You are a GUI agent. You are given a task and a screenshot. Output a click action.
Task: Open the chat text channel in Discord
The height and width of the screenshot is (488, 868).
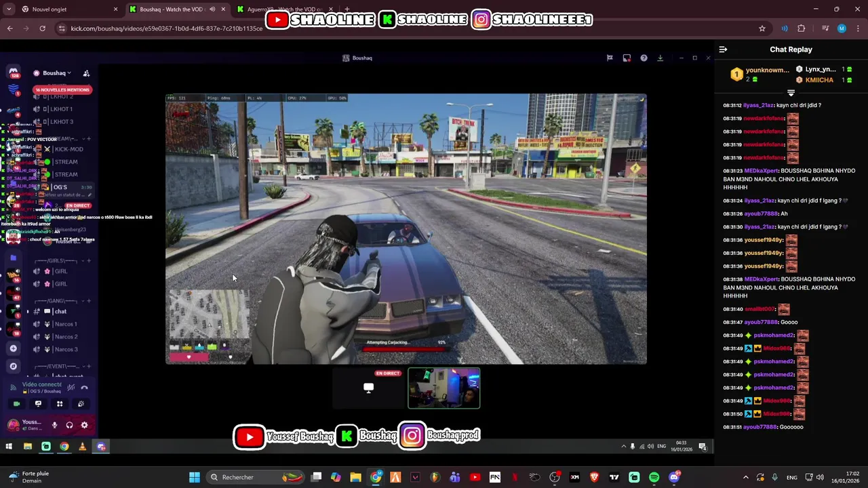[61, 311]
